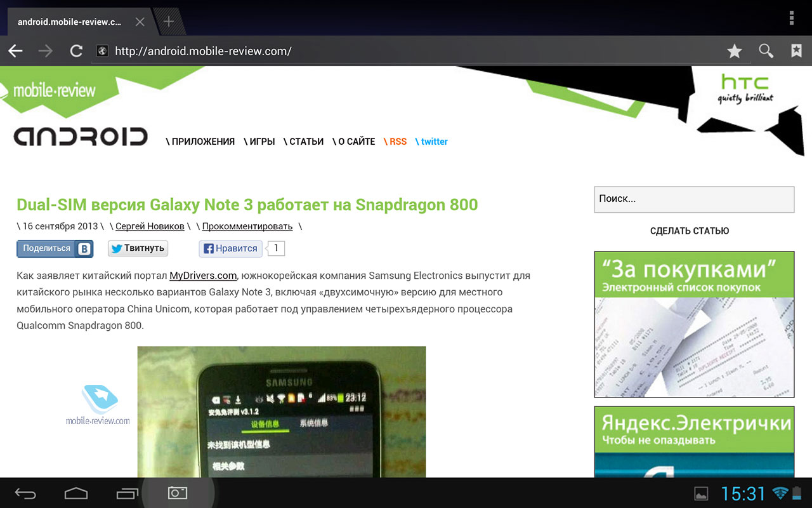Viewport: 812px width, 508px height.
Task: Open a new tab with plus button
Action: (x=169, y=22)
